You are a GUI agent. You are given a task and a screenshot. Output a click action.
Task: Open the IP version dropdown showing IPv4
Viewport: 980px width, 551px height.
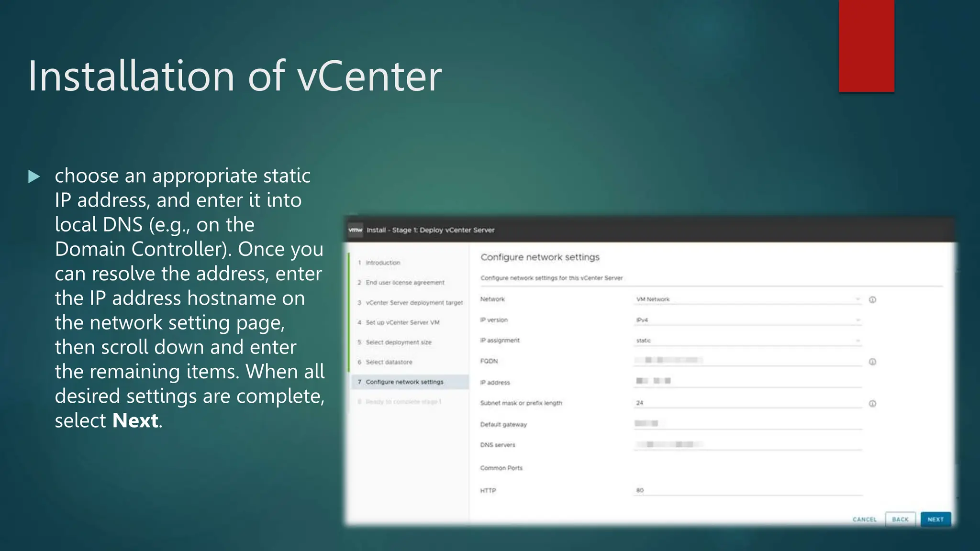pos(748,320)
